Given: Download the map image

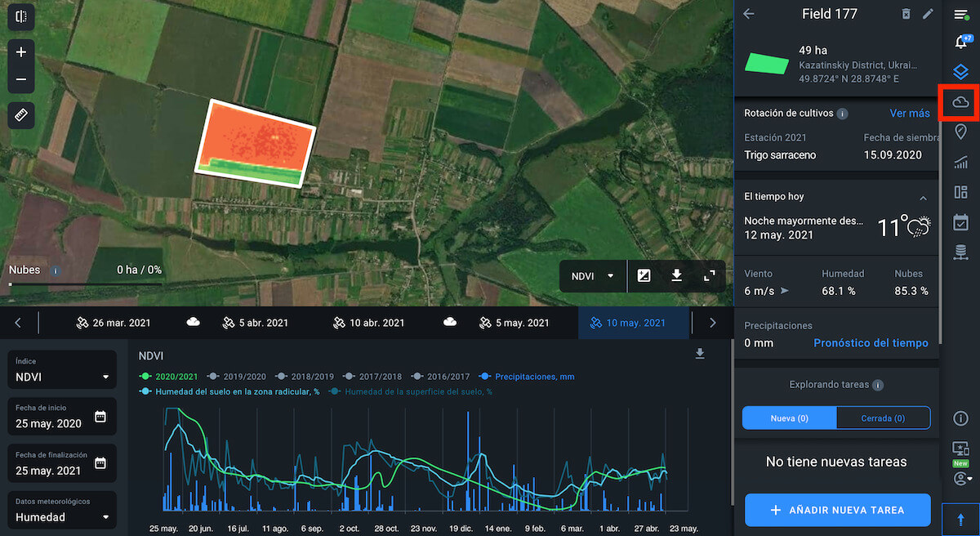Looking at the screenshot, I should pos(676,276).
